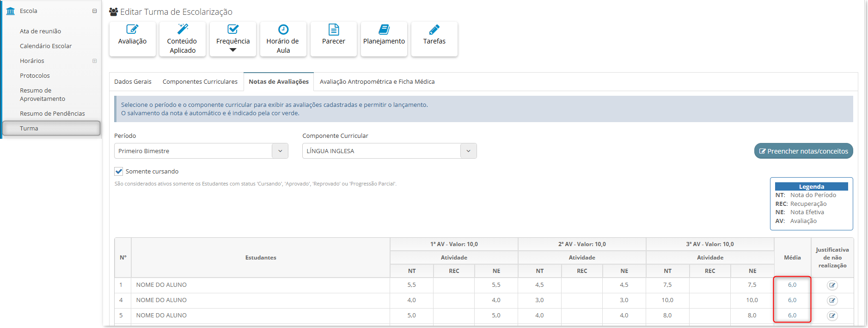Open Horário de Aula clock button
Viewport: 868px width, 328px height.
click(283, 39)
